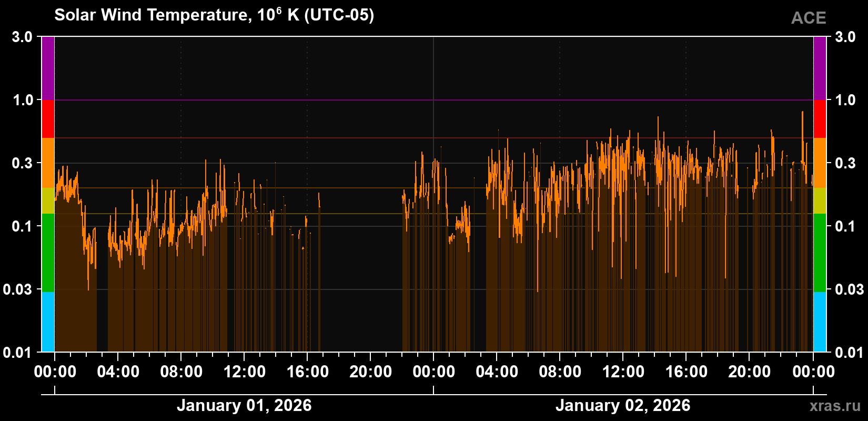Click the right axis 0.03 value
Image resolution: width=868 pixels, height=421 pixels.
tap(850, 289)
